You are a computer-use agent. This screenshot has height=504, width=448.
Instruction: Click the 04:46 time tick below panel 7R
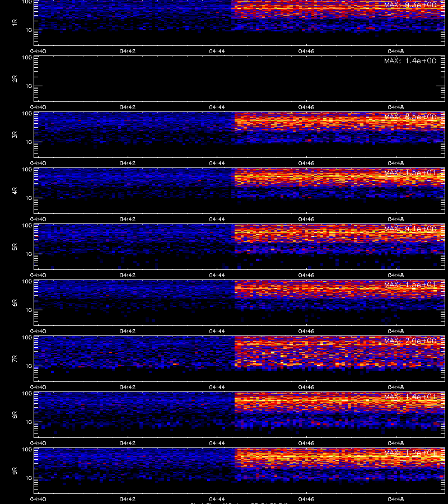tap(306, 388)
